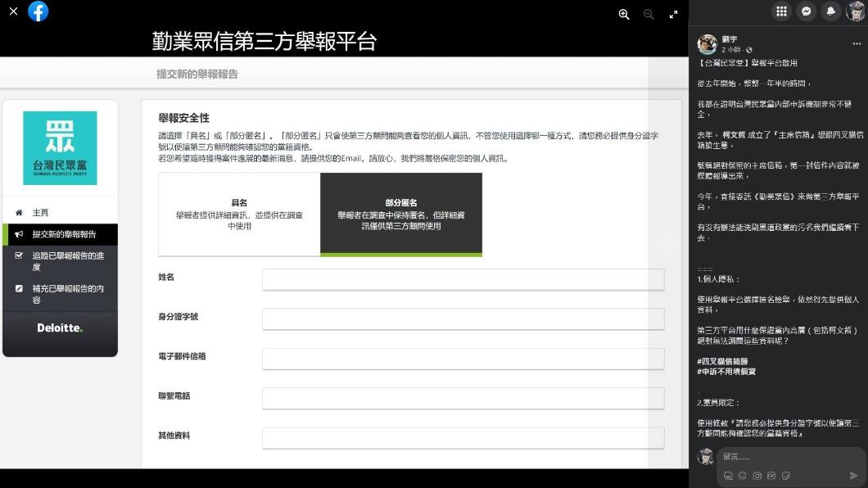Open the 柯文哲 tagged name link
The width and height of the screenshot is (868, 488).
pyautogui.click(x=734, y=134)
